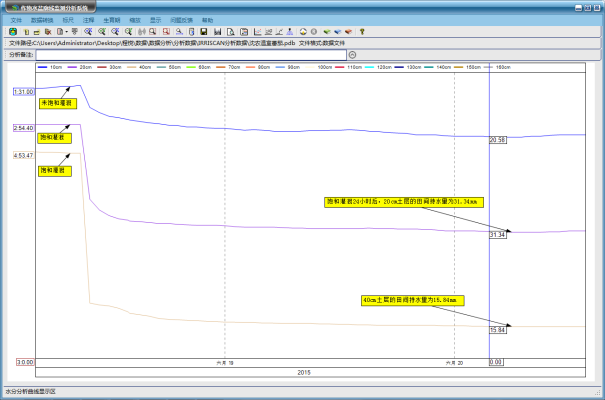Click the red-framed magnifier icon

166,32
